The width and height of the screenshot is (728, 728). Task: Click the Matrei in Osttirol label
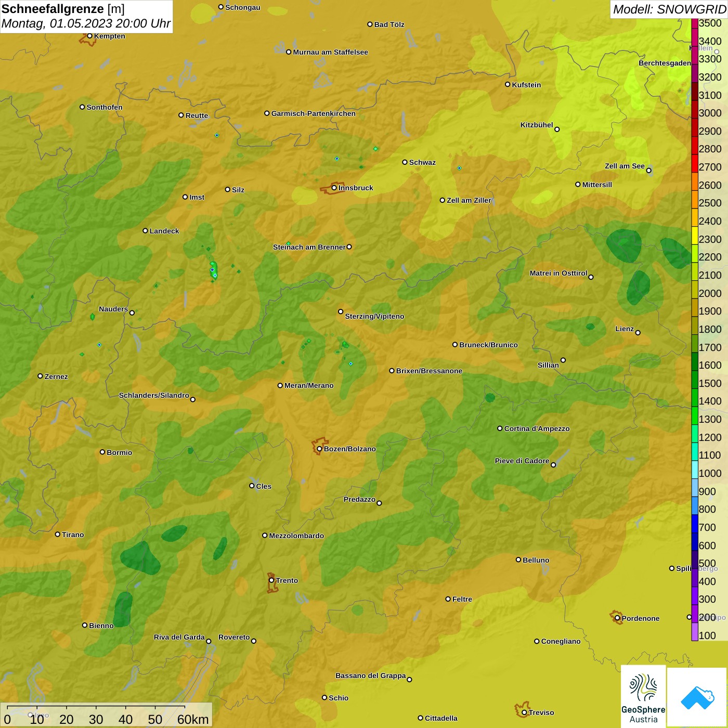point(558,273)
